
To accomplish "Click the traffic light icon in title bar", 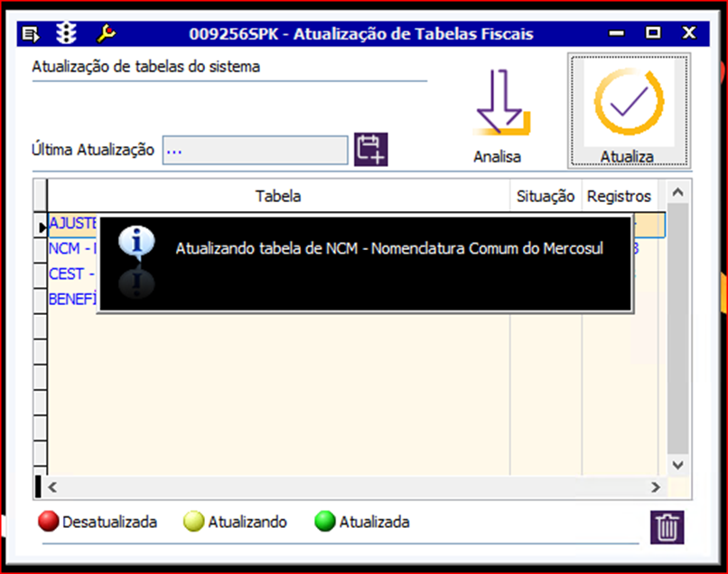I will pyautogui.click(x=66, y=33).
